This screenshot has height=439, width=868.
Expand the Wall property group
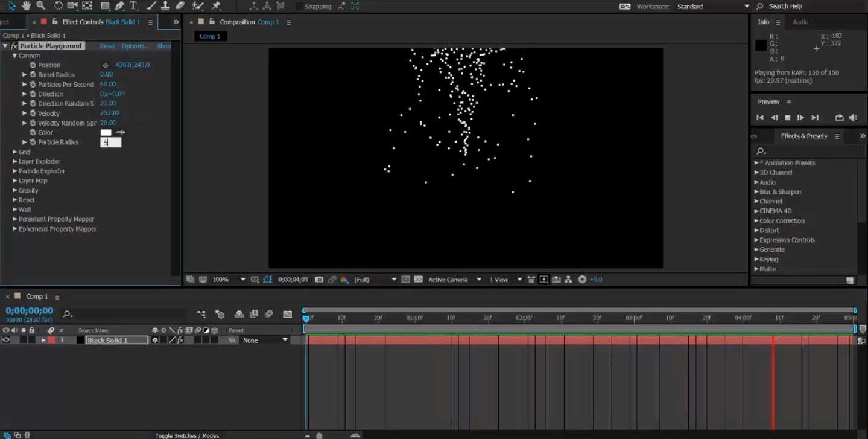[15, 210]
